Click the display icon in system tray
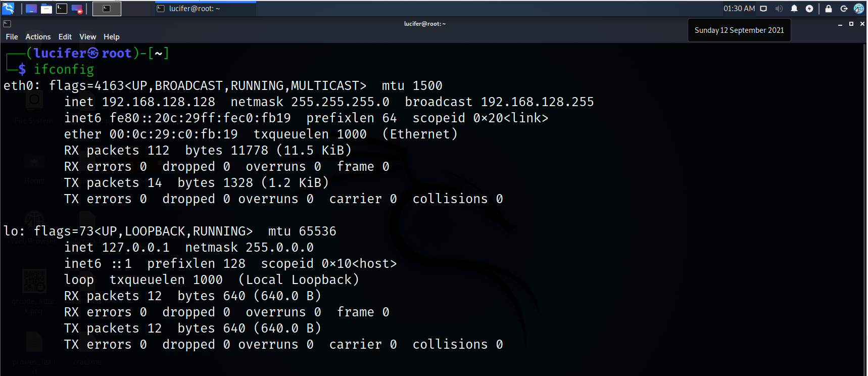Image resolution: width=868 pixels, height=376 pixels. click(x=764, y=9)
